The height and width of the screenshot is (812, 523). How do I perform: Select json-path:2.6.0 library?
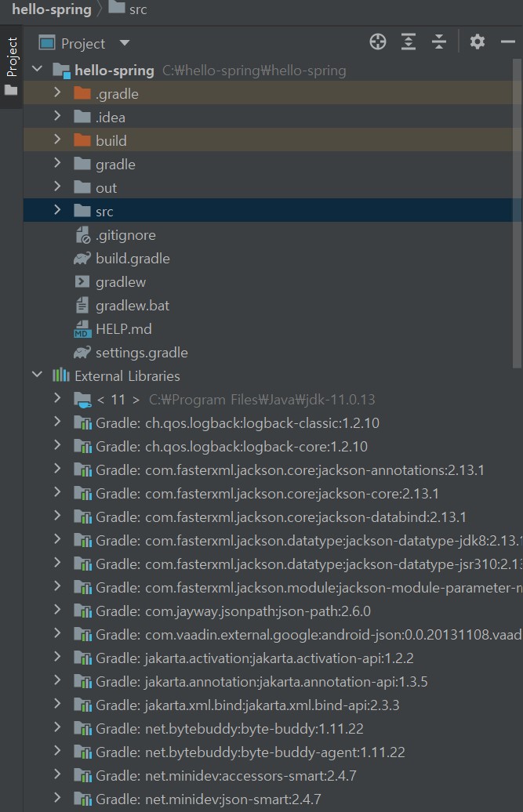point(233,611)
